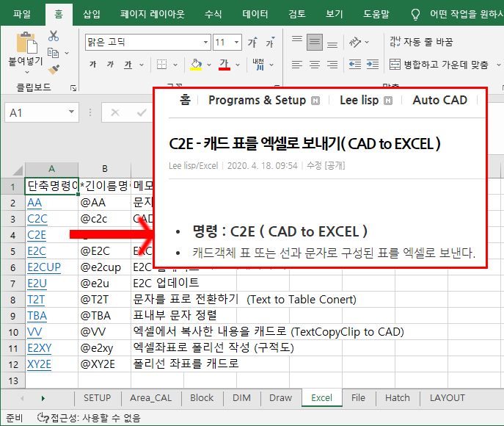This screenshot has width=504, height=426.
Task: Open the 검토 ribbon tab
Action: (297, 14)
